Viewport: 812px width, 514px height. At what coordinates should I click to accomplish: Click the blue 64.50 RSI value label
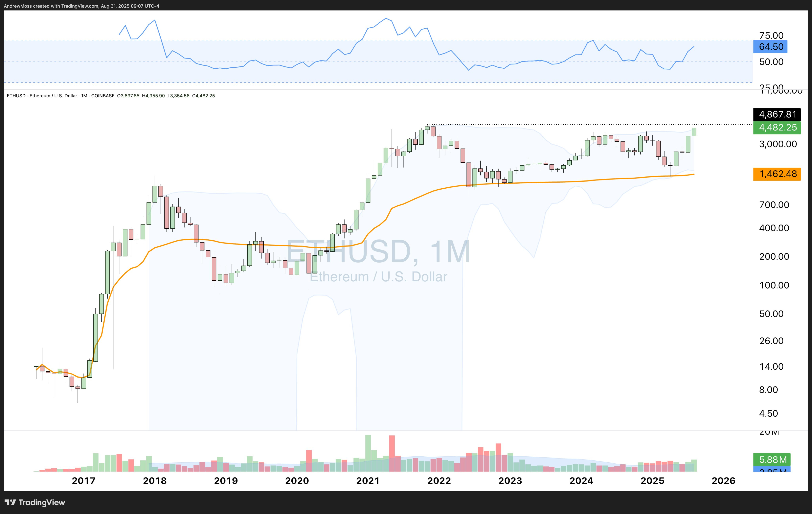point(770,47)
